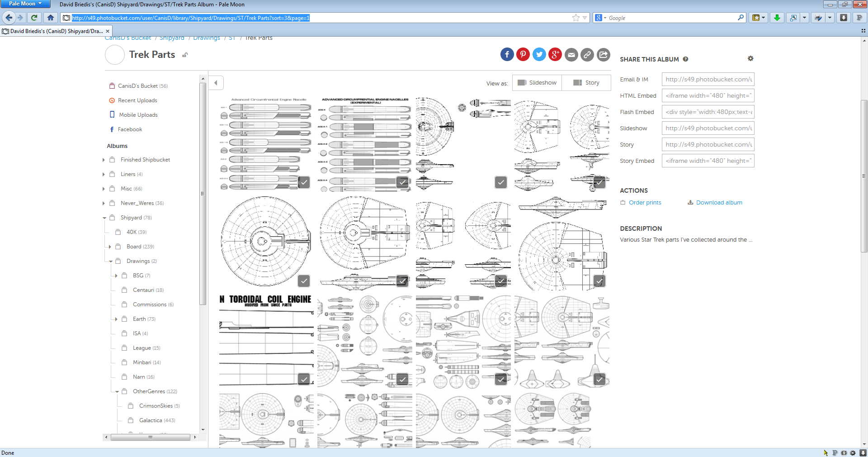Open share settings gear icon
The width and height of the screenshot is (868, 457).
tap(750, 59)
